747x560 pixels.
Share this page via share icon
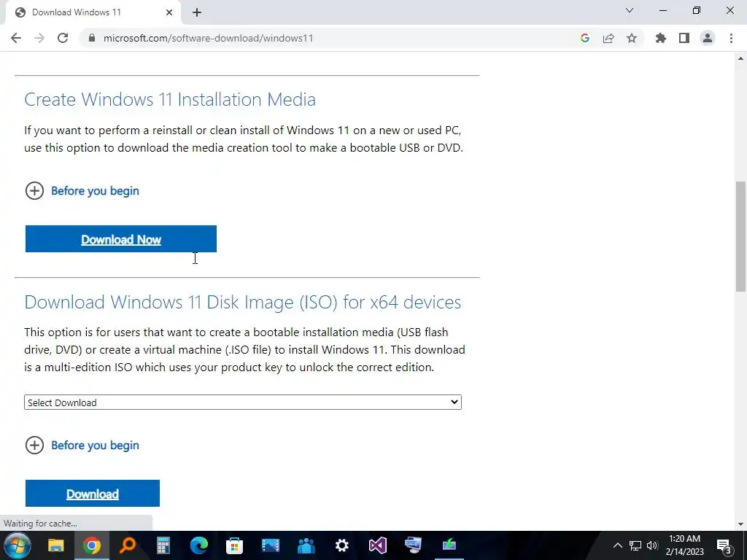point(608,38)
